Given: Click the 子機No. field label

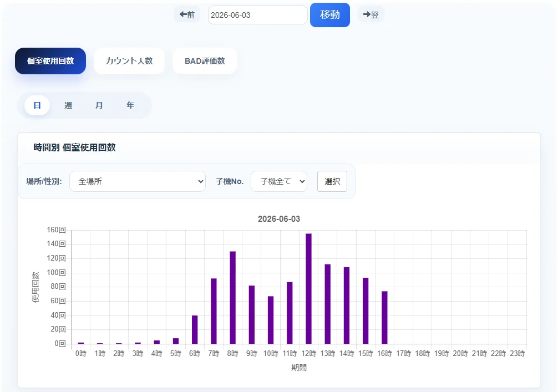Looking at the screenshot, I should 230,181.
